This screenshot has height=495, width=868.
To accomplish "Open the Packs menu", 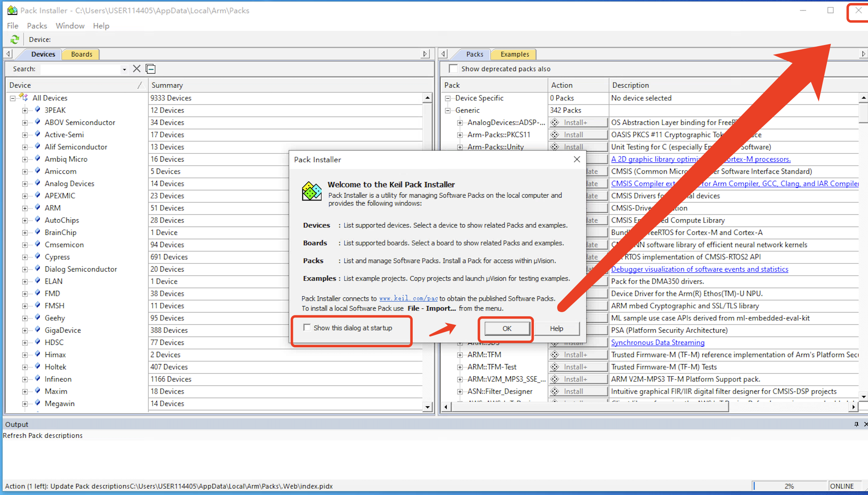I will pos(37,26).
